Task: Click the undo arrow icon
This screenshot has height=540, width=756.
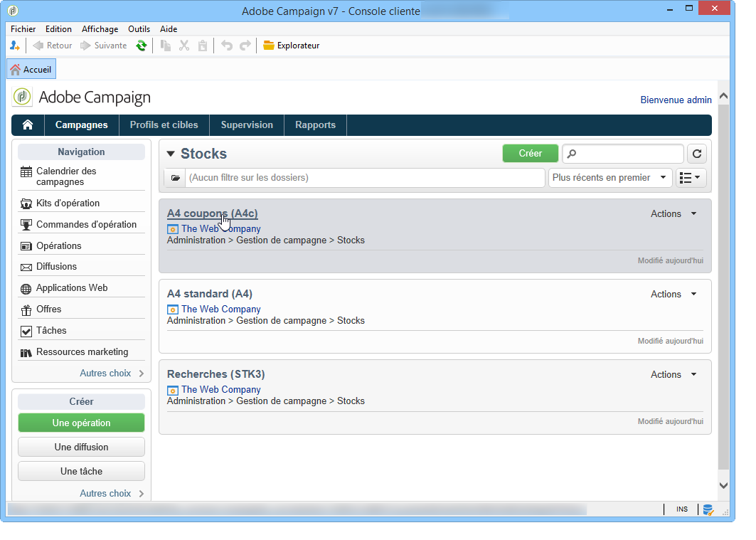Action: click(x=227, y=46)
